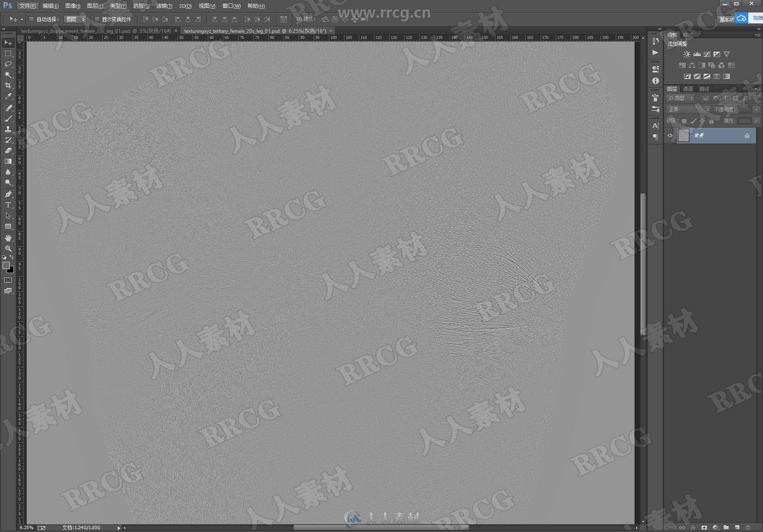Viewport: 763px width, 532px height.
Task: Add a Curves adjustment
Action: pos(707,54)
